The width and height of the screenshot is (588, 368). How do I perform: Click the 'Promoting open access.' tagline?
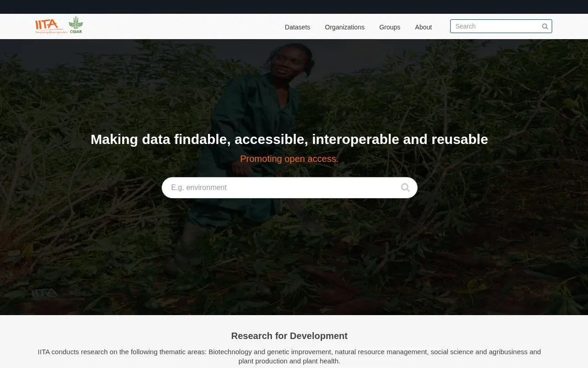click(289, 159)
